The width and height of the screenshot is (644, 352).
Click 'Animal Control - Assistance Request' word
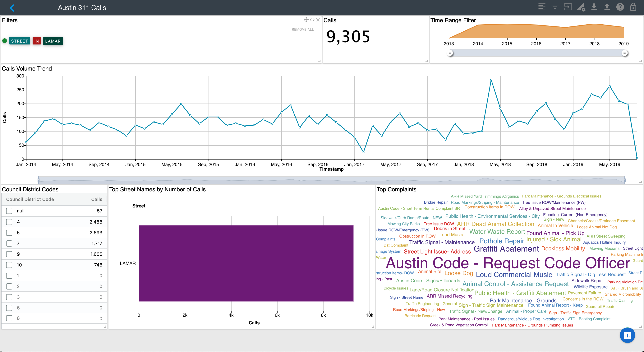516,284
